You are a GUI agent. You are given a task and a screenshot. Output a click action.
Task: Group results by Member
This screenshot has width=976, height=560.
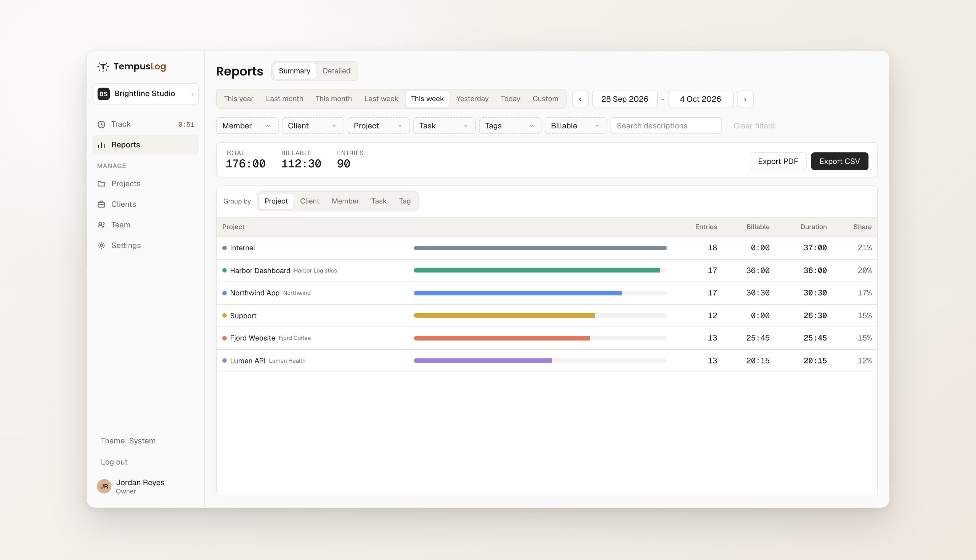[x=345, y=201]
